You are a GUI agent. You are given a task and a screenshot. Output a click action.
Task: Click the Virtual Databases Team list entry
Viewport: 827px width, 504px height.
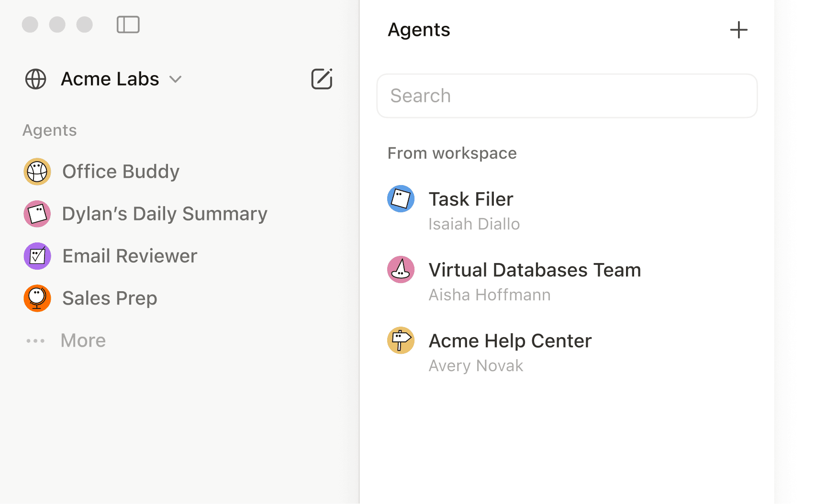tap(535, 269)
